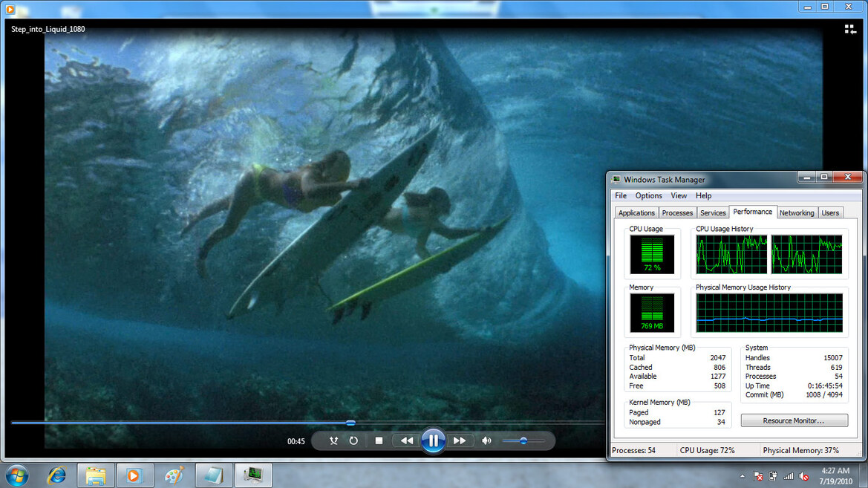Open the View menu in Task Manager
Screen dimensions: 868x488
(679, 195)
